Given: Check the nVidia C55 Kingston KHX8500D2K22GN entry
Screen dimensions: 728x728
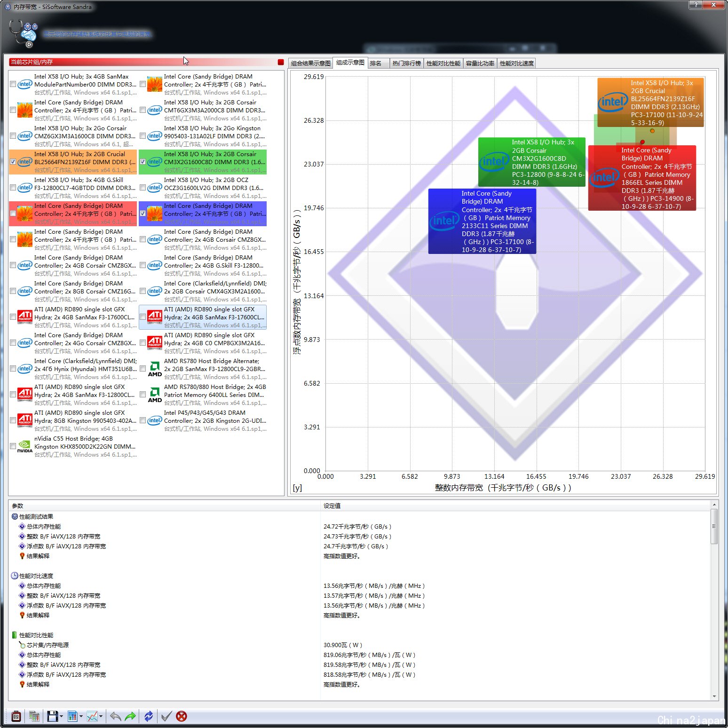Looking at the screenshot, I should (13, 446).
